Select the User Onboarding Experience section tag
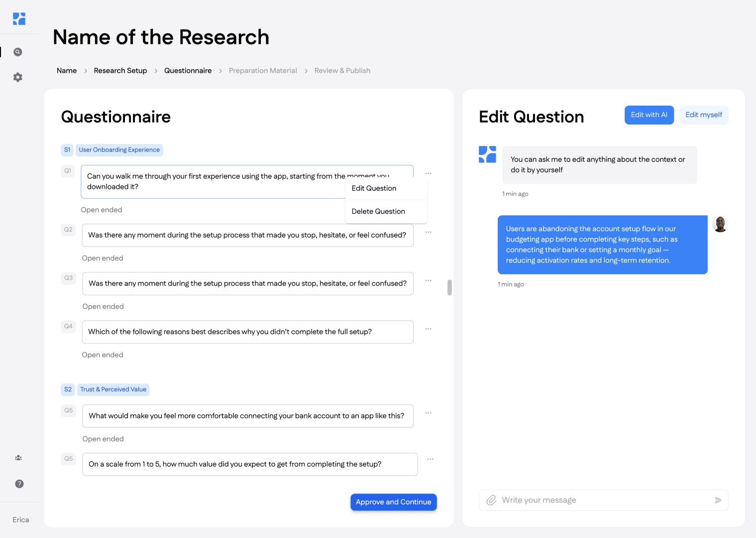The width and height of the screenshot is (756, 538). pyautogui.click(x=119, y=150)
